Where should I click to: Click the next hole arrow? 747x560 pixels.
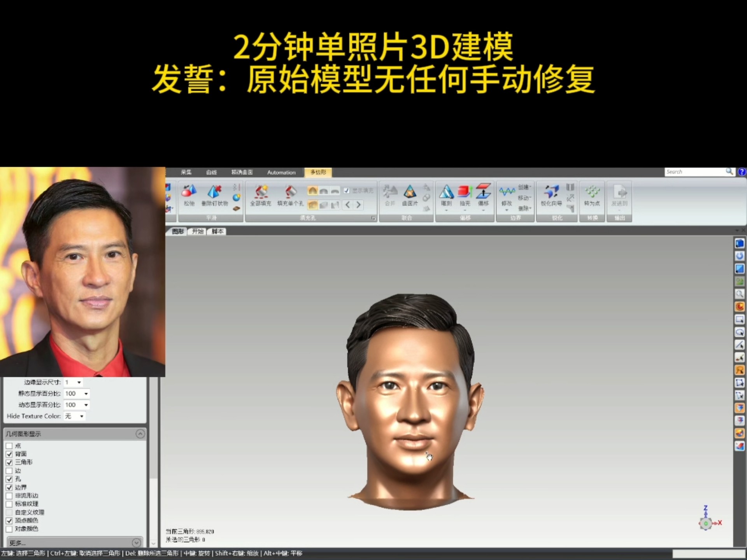click(x=358, y=205)
